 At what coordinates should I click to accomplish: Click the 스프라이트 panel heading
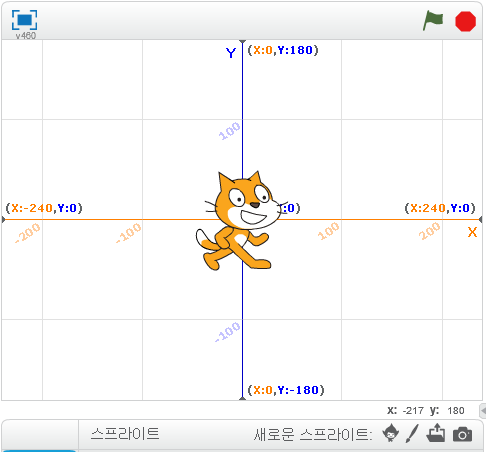[x=125, y=434]
